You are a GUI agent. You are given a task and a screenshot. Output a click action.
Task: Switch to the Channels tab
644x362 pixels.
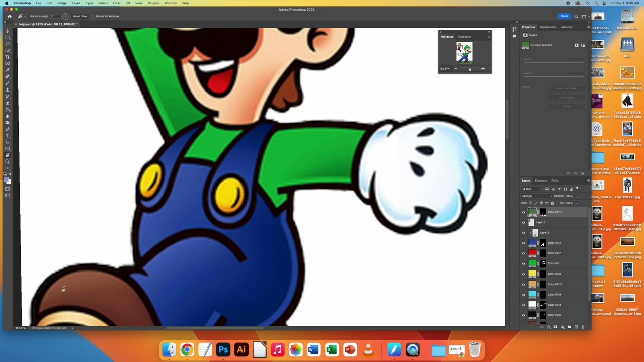541,180
